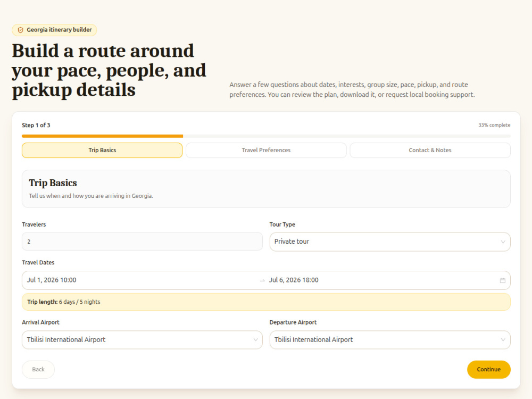The image size is (532, 399).
Task: Click the start date Jul 1, 2026 10:00
Action: pos(52,280)
